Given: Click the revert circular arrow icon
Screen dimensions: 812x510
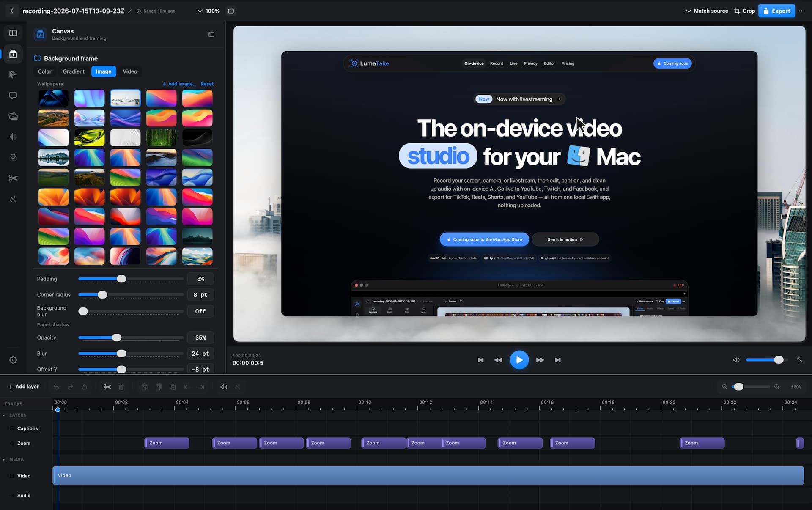Looking at the screenshot, I should 85,387.
